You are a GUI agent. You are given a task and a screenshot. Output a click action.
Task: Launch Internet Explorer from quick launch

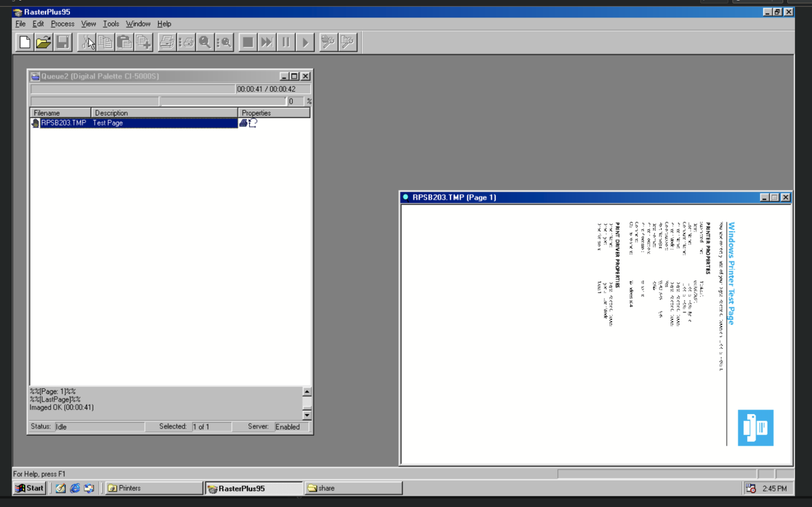[x=75, y=488]
